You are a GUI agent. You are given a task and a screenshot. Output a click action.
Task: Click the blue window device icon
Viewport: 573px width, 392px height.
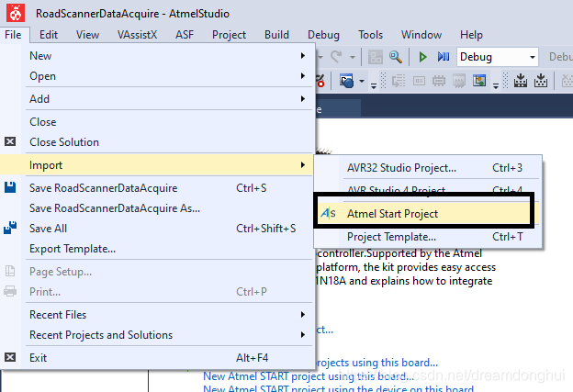[x=346, y=81]
